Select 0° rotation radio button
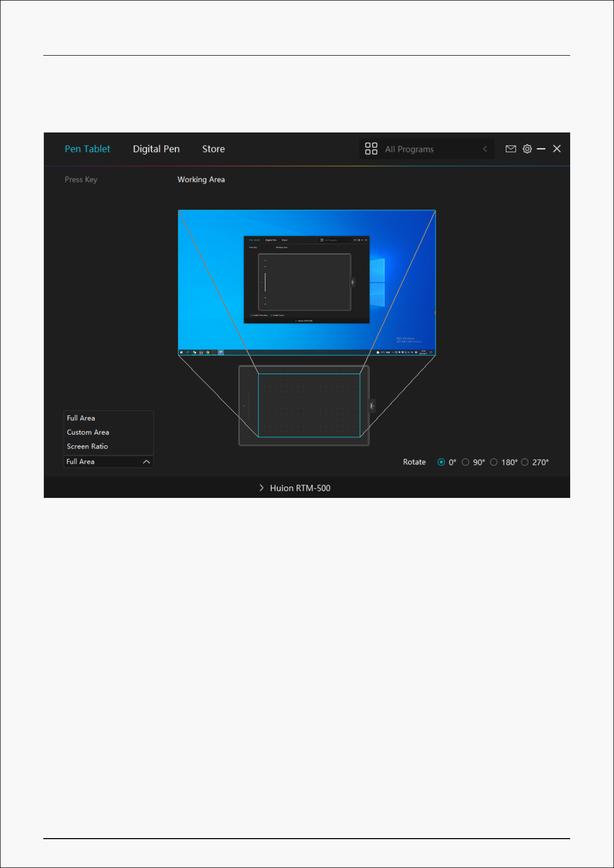Viewport: 614px width, 868px height. pyautogui.click(x=441, y=462)
